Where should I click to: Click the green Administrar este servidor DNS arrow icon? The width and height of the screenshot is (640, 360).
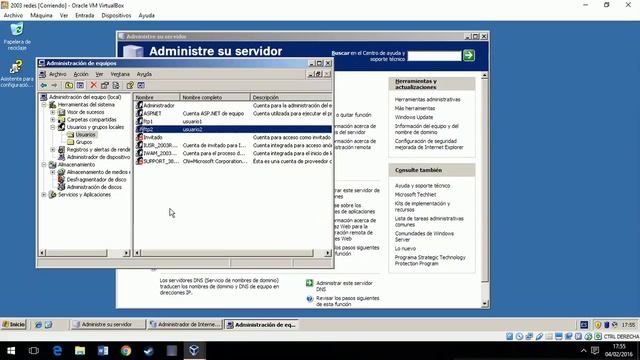point(309,283)
